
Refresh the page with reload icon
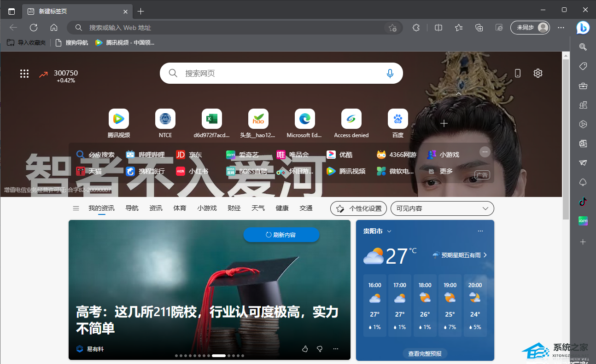pos(34,28)
